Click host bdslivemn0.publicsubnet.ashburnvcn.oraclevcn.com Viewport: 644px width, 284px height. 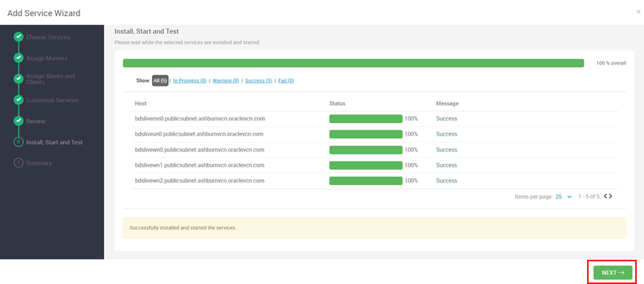pyautogui.click(x=200, y=119)
